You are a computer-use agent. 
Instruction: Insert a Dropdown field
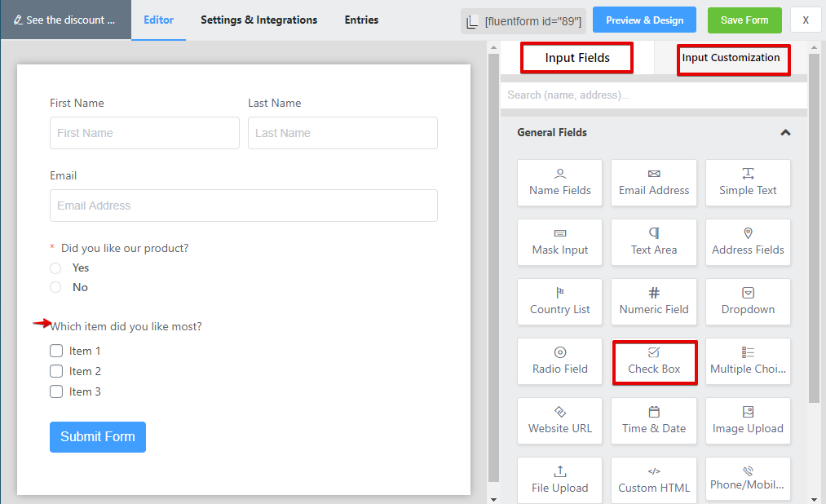click(748, 302)
